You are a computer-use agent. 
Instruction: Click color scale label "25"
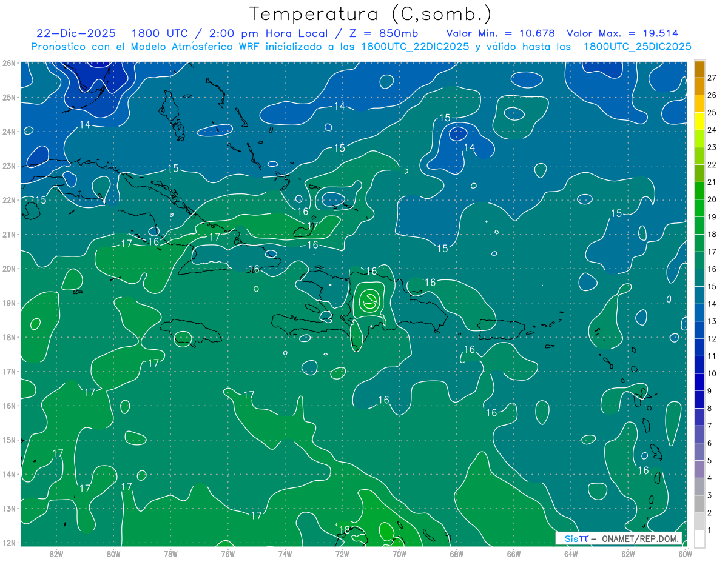point(712,113)
